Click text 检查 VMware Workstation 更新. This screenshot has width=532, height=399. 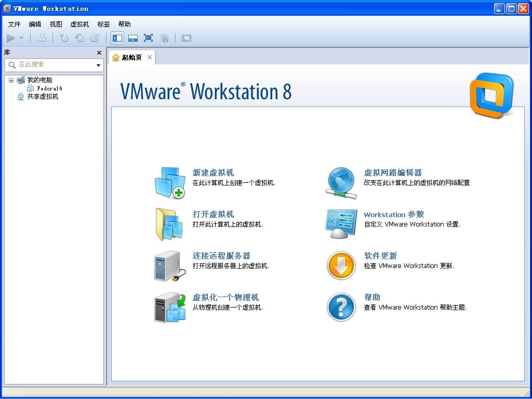pos(409,266)
